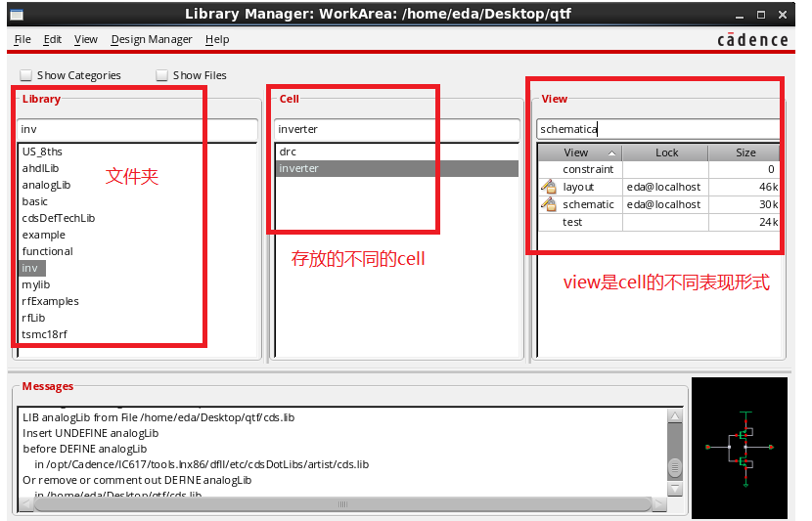This screenshot has height=521, width=812.
Task: Enable the Show Files checkbox
Action: coord(162,75)
